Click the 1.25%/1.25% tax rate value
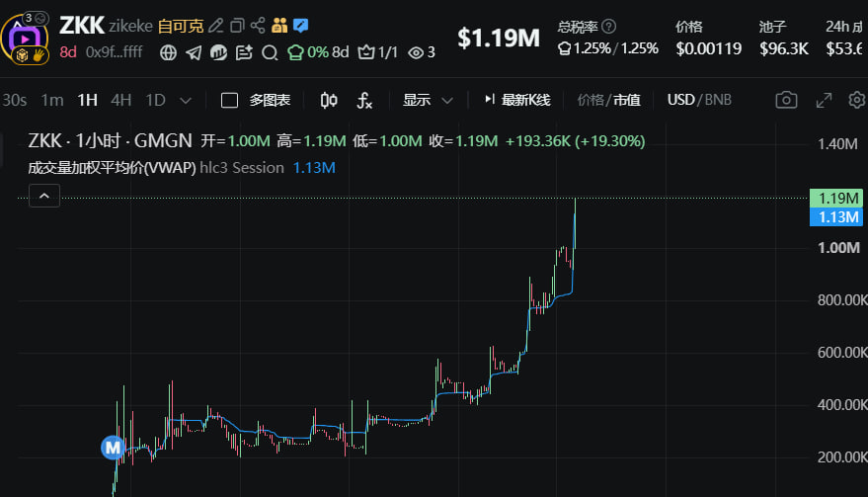The height and width of the screenshot is (497, 868). [608, 48]
